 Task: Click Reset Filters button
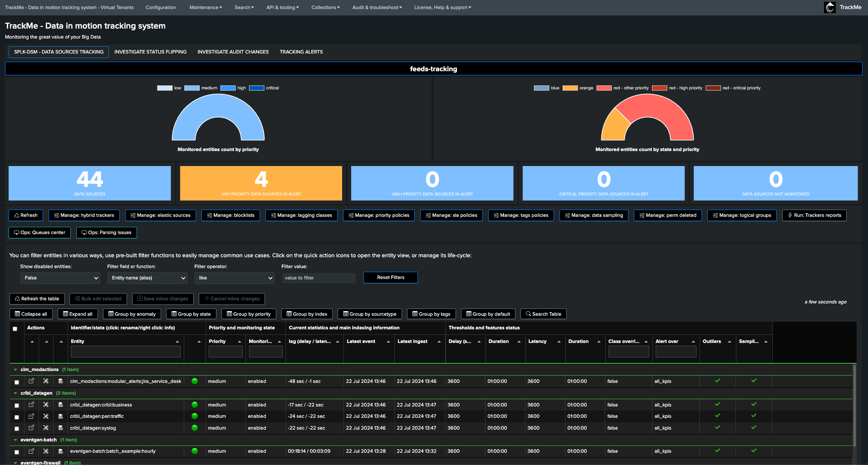(391, 277)
